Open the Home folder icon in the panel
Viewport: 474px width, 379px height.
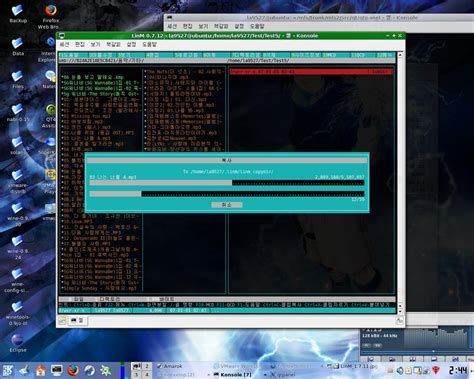pos(40,370)
